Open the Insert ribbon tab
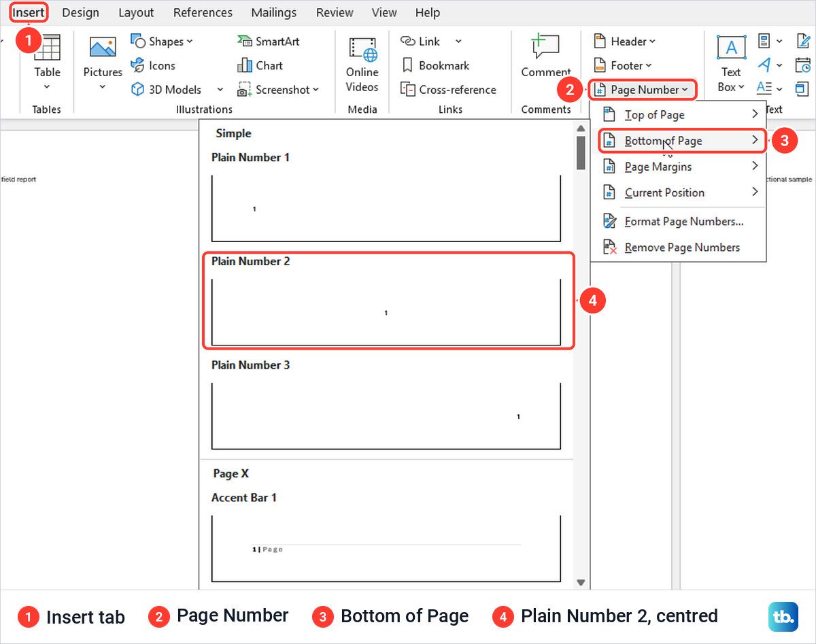The width and height of the screenshot is (816, 644). 29,12
